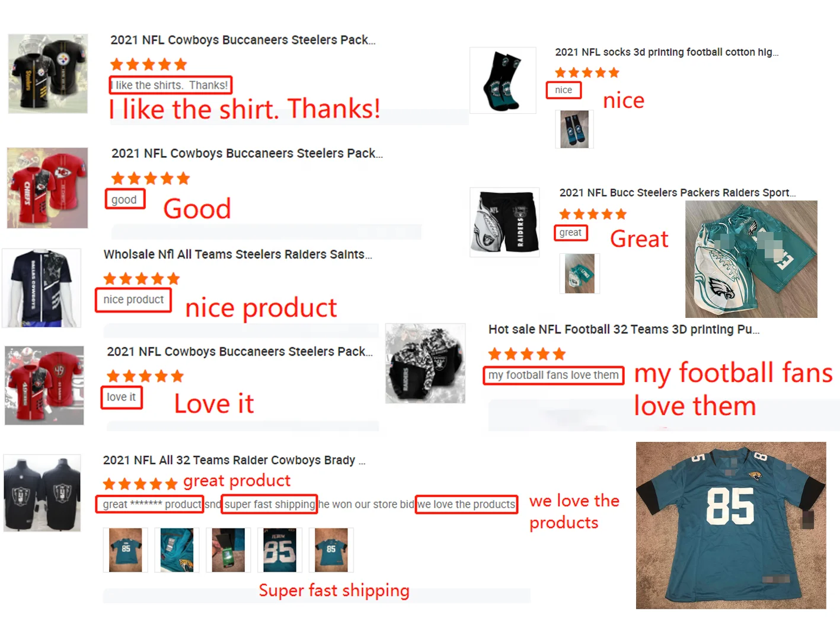840x621 pixels.
Task: Open the Raiders shorts product image
Action: coord(504,222)
